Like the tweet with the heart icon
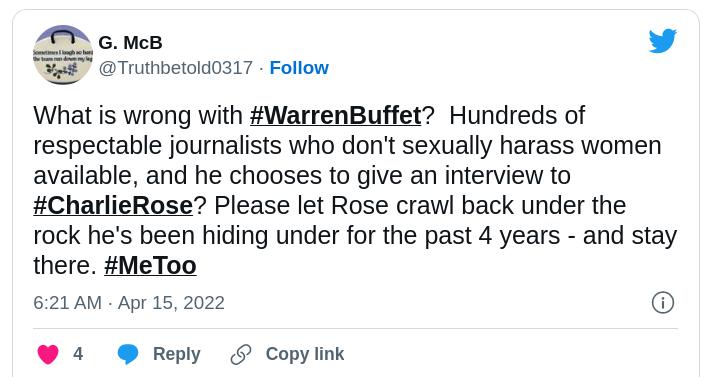 (48, 354)
